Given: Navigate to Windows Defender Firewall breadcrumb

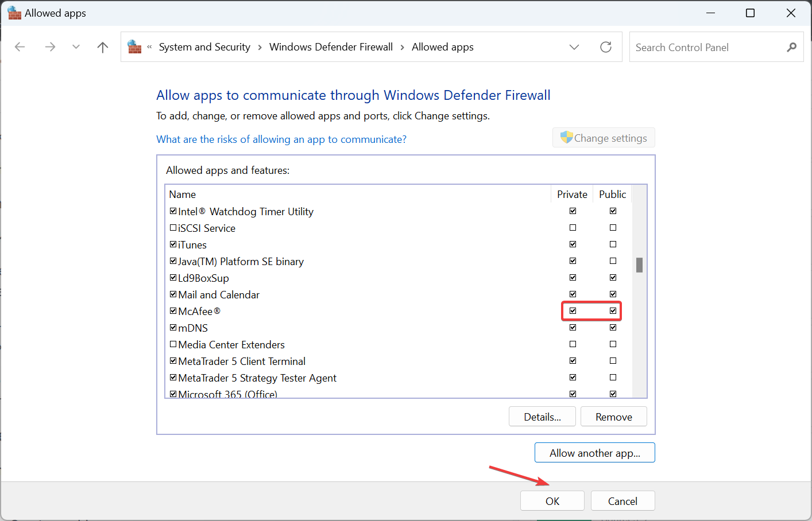Looking at the screenshot, I should point(331,47).
